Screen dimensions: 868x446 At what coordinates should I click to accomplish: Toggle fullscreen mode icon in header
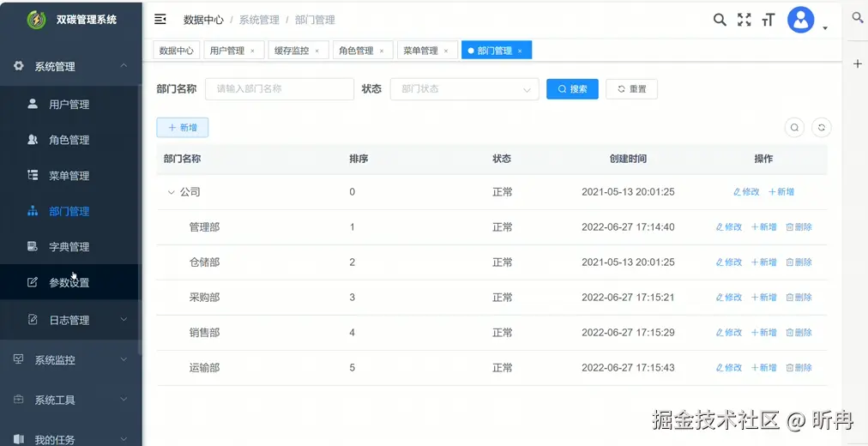744,20
